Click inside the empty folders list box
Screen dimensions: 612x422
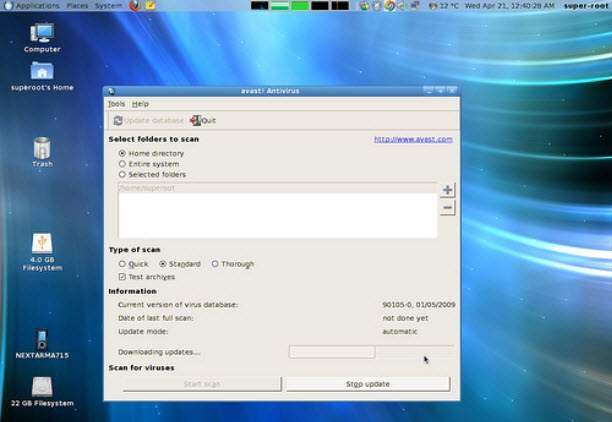coord(277,215)
